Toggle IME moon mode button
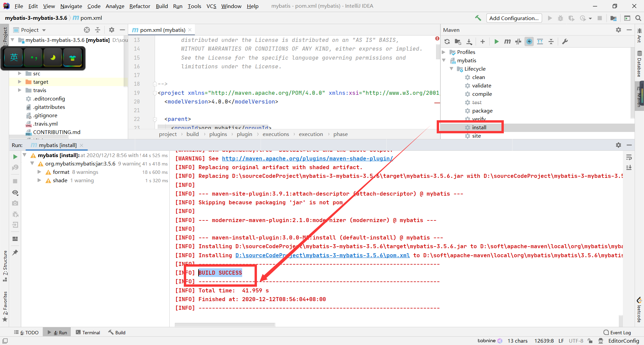 pyautogui.click(x=53, y=58)
